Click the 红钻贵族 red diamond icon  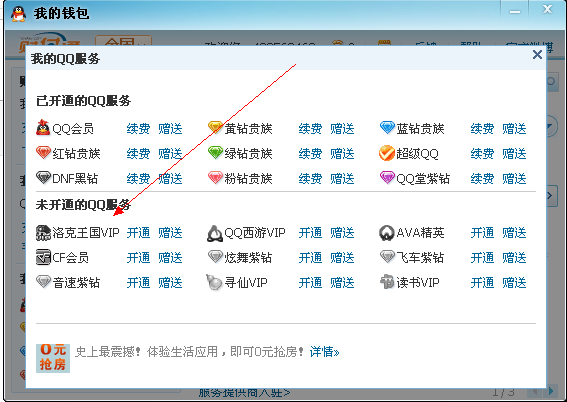tap(43, 153)
